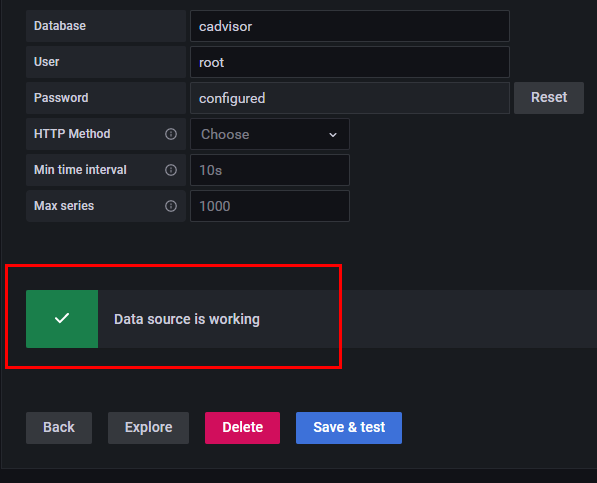Click the Min time interval info icon
This screenshot has width=597, height=483.
(x=171, y=170)
